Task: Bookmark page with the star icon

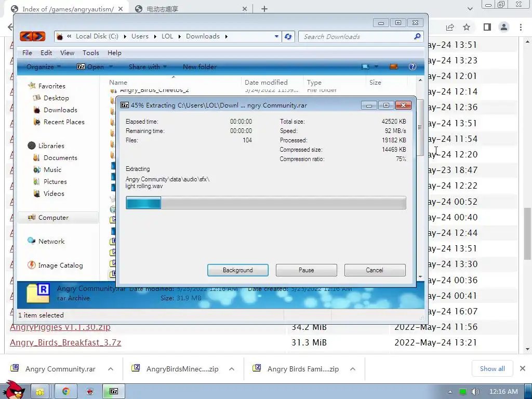Action: coord(467,27)
